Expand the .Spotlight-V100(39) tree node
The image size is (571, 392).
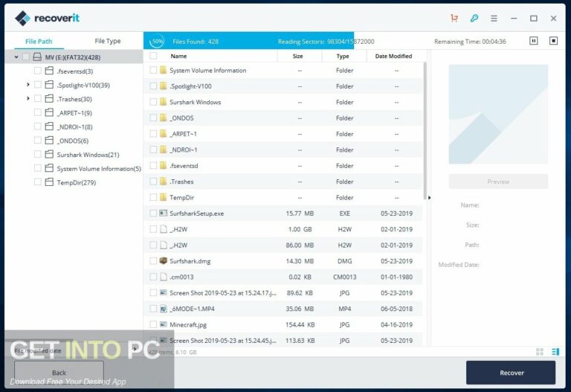coord(28,85)
